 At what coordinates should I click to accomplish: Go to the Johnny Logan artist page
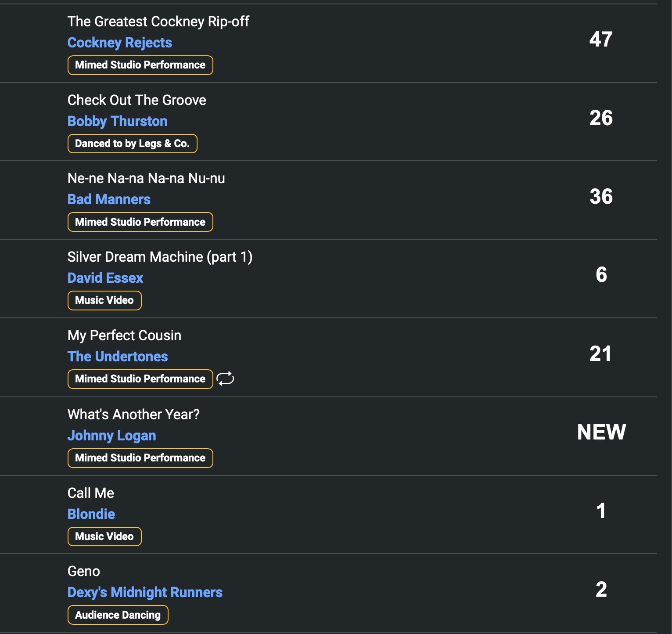(111, 436)
